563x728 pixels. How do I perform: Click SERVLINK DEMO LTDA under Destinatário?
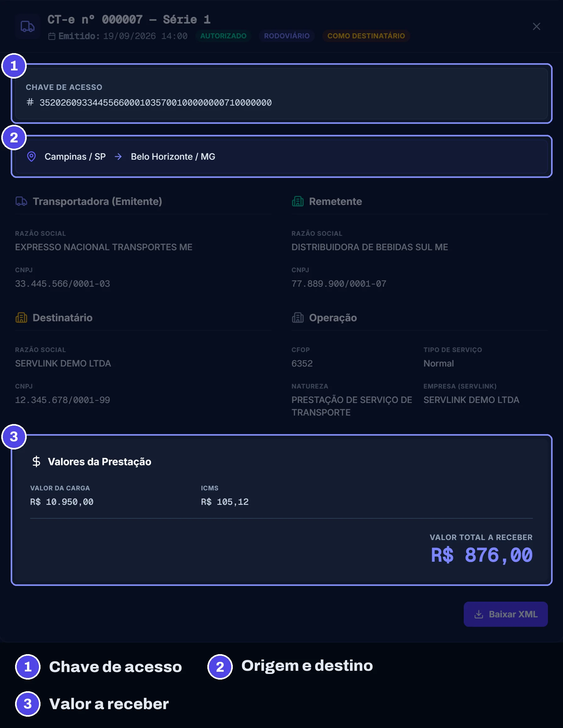pos(63,363)
